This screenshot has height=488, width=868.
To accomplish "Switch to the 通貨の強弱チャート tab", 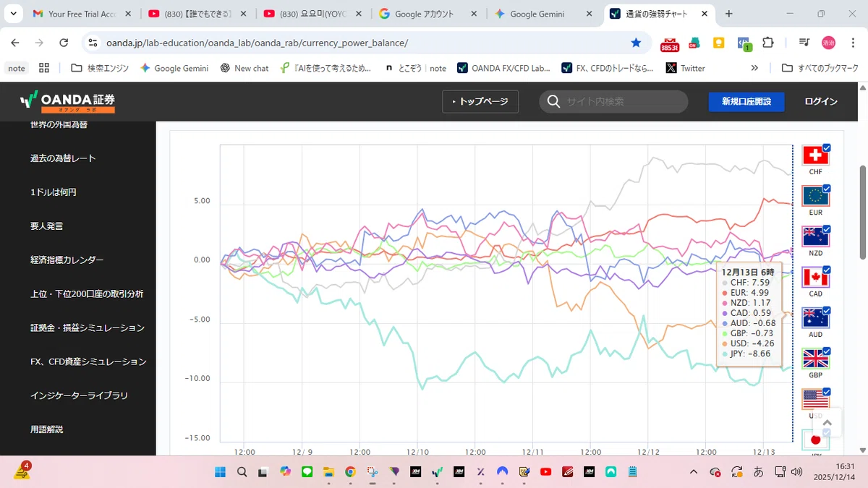I will 660,14.
